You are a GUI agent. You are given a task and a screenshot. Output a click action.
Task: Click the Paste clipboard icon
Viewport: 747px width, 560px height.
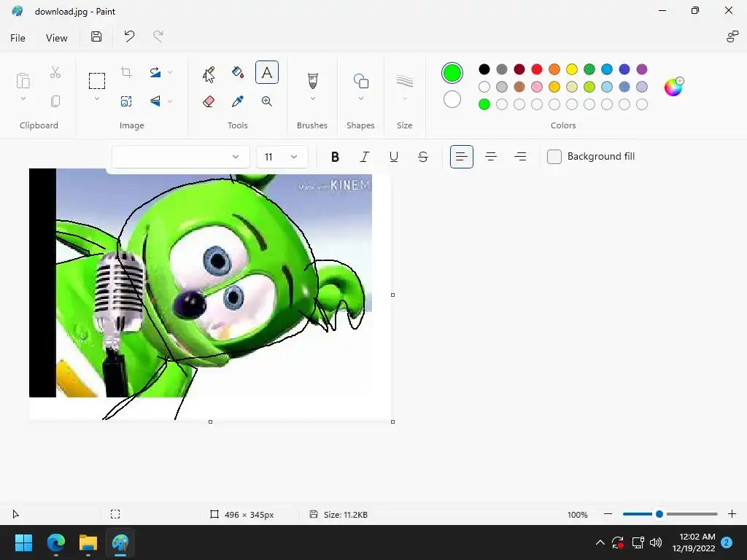pyautogui.click(x=23, y=80)
